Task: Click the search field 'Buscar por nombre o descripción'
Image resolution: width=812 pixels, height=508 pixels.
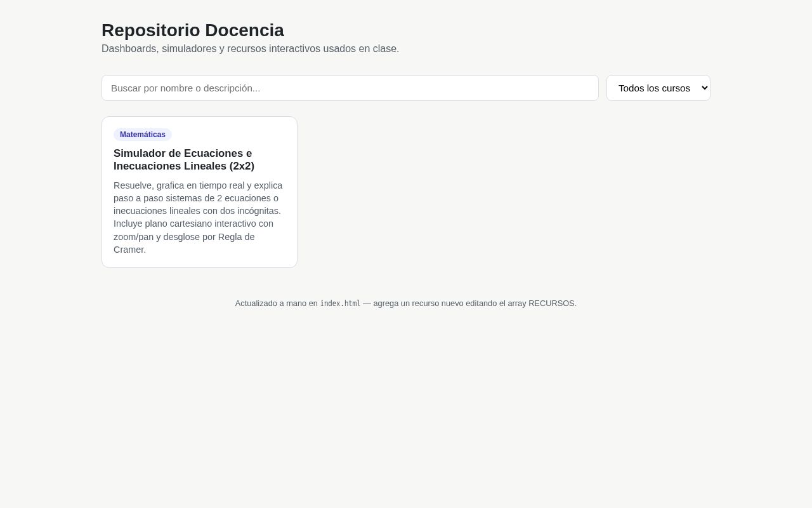Action: click(350, 88)
